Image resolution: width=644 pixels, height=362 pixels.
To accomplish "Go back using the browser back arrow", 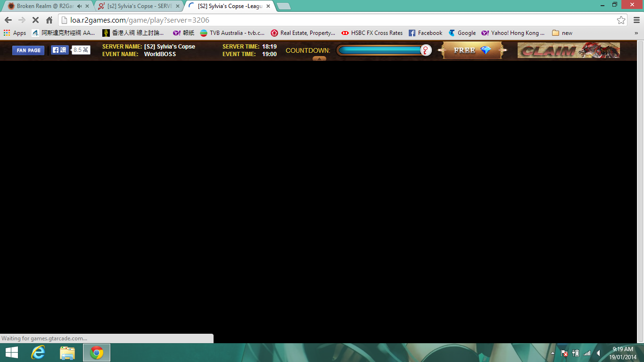I will coord(8,20).
